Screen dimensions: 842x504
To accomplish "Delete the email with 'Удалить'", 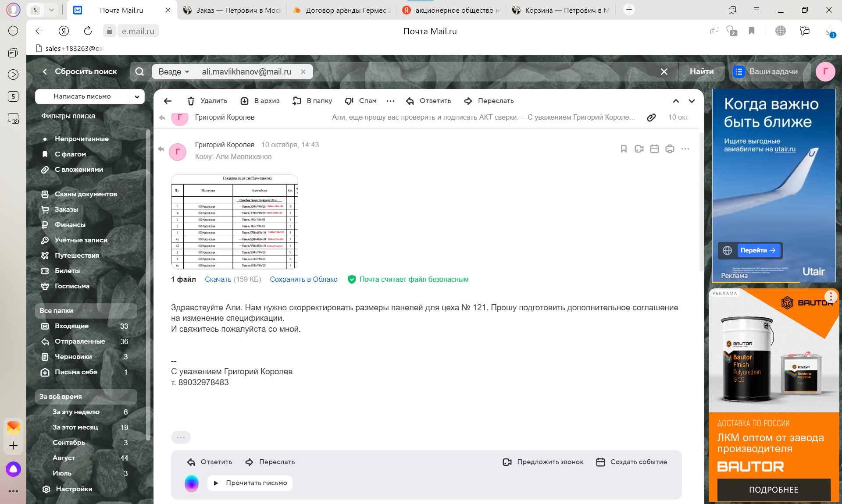I will (x=207, y=101).
